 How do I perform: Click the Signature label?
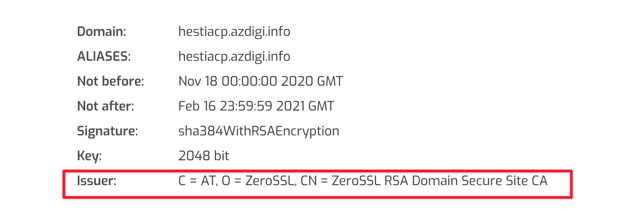coord(107,131)
